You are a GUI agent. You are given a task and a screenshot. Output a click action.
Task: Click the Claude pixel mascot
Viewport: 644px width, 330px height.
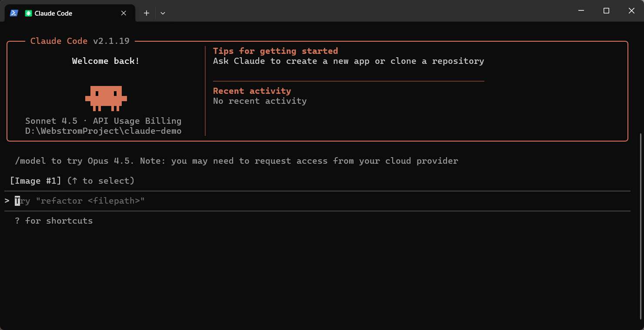click(106, 98)
